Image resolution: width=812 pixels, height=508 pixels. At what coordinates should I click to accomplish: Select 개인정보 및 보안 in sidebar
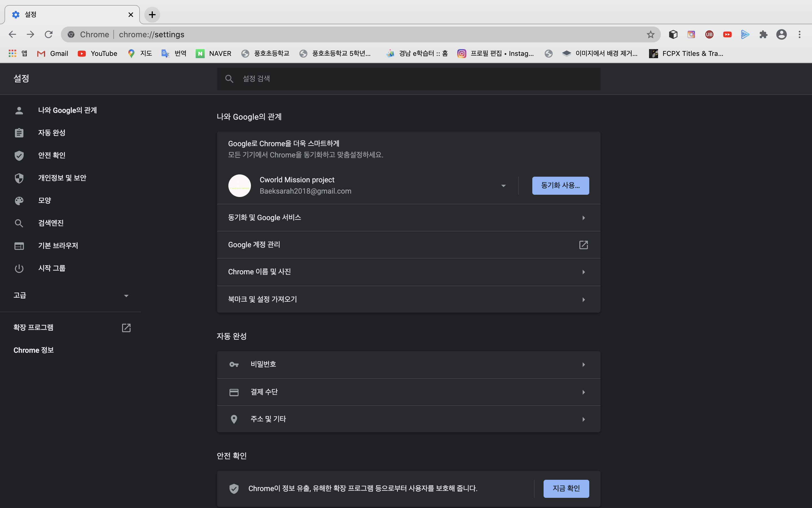pyautogui.click(x=62, y=178)
